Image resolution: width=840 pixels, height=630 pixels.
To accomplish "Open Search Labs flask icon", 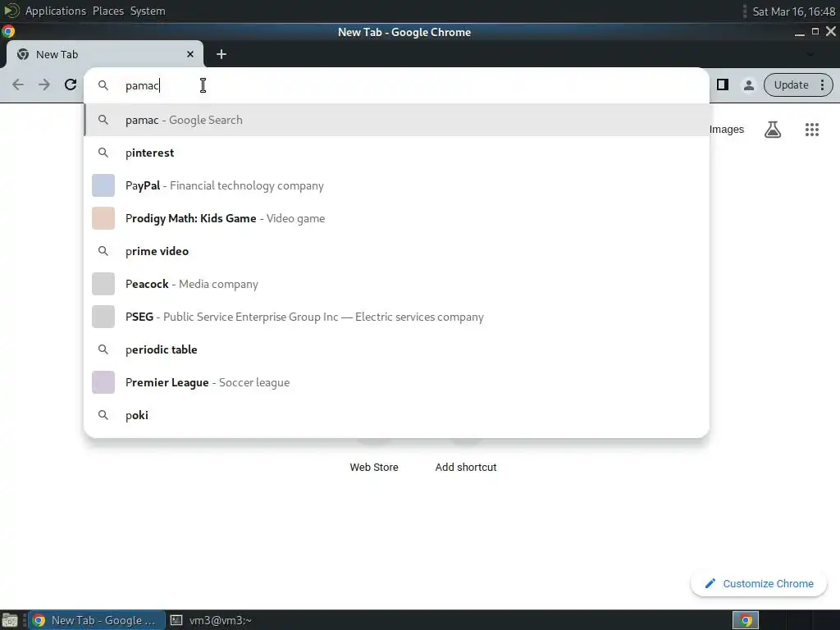I will [773, 129].
